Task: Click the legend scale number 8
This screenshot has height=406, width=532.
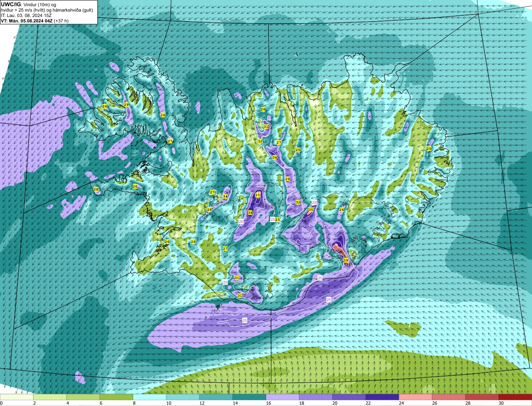Action: (x=134, y=403)
